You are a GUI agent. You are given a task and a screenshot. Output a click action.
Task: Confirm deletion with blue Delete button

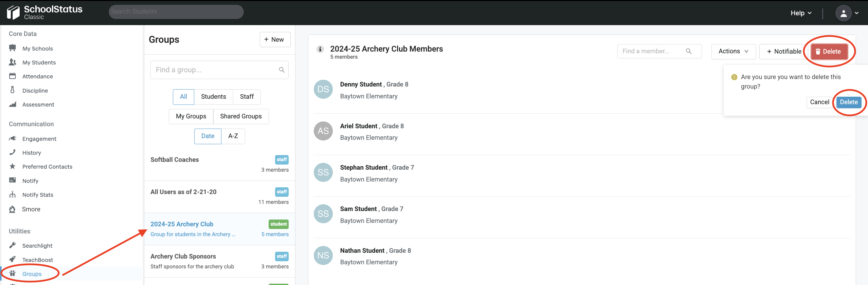pyautogui.click(x=849, y=102)
